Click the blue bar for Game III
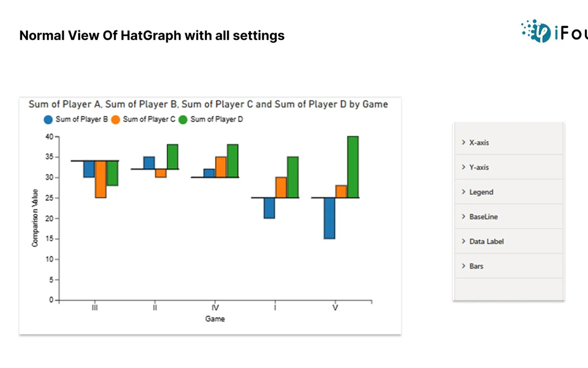The image size is (588, 368). tap(89, 169)
